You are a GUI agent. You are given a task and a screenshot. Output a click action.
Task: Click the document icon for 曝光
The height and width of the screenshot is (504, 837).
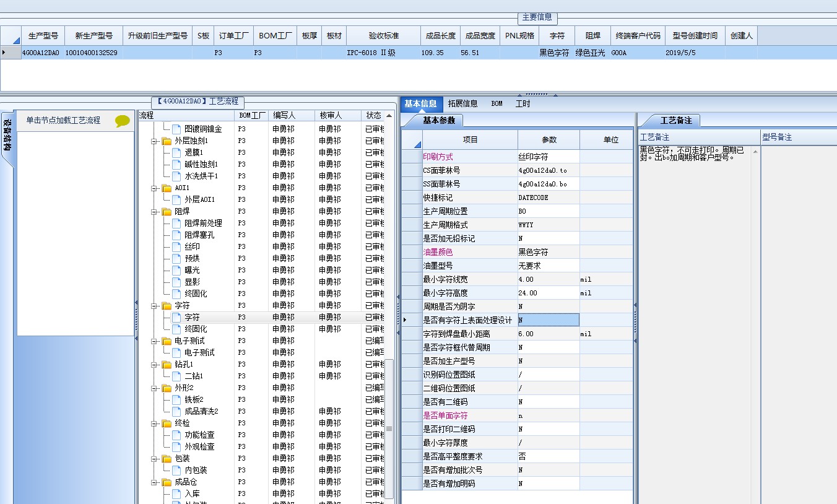tap(176, 270)
